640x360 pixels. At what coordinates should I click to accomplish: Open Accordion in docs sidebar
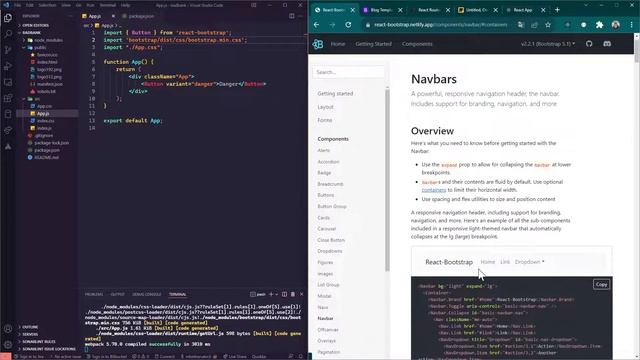328,162
